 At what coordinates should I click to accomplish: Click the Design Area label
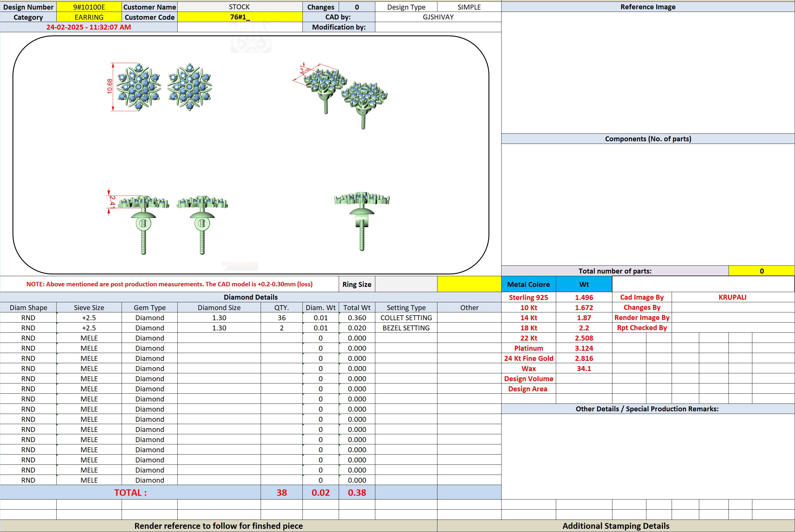529,389
